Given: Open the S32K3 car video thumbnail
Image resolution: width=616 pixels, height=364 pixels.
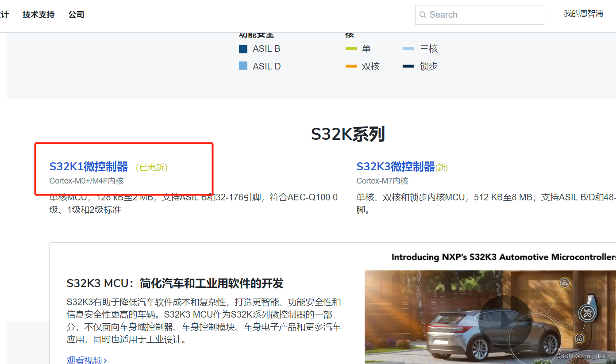Looking at the screenshot, I should click(490, 317).
